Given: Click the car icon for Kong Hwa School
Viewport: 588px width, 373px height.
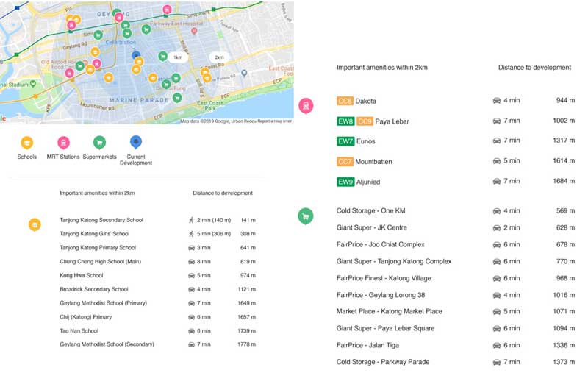Looking at the screenshot, I should tap(191, 276).
